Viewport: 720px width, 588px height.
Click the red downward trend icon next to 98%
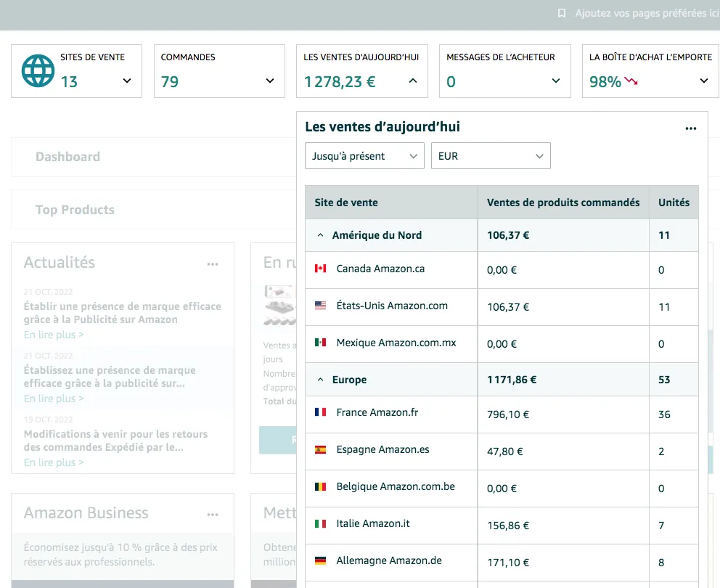pyautogui.click(x=631, y=81)
